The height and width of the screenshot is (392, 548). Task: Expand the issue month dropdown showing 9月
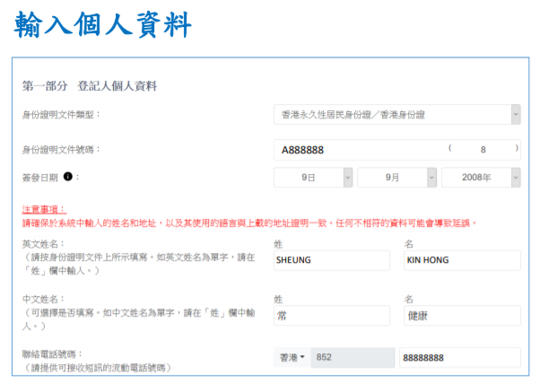[x=396, y=178]
